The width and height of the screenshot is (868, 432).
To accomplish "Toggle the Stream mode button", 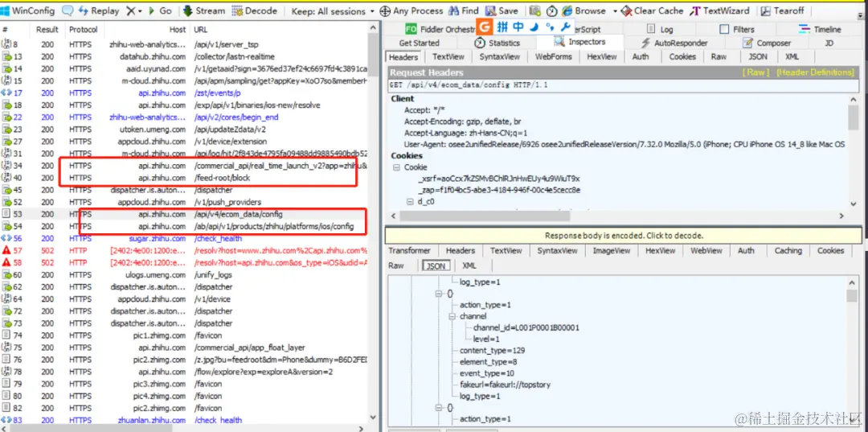I will click(x=203, y=10).
